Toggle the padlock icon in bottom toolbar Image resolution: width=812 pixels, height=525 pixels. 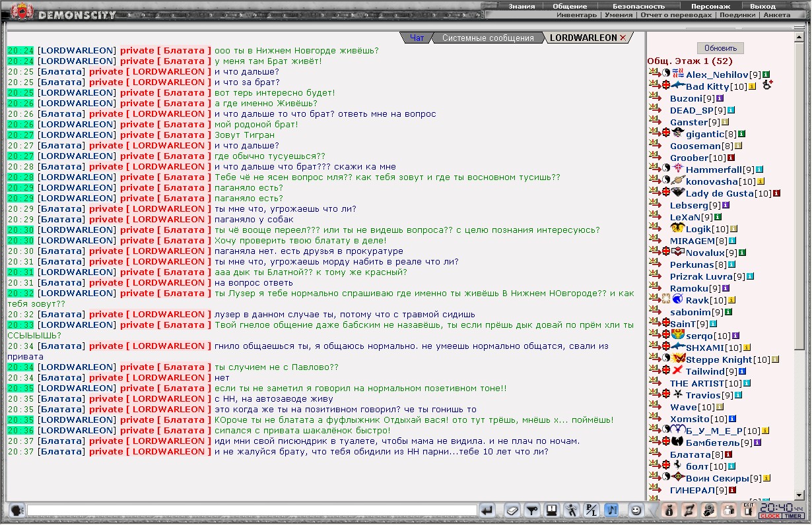point(728,510)
